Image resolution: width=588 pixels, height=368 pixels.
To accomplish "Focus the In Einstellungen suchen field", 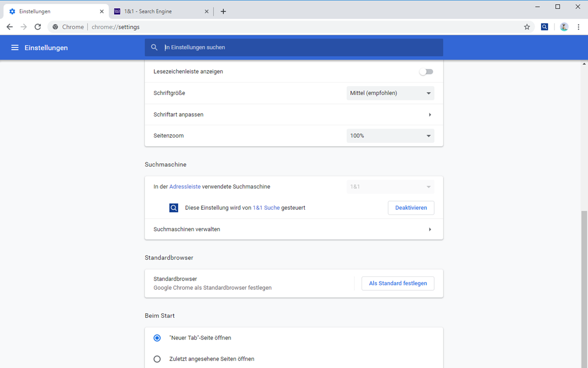I will pos(294,47).
